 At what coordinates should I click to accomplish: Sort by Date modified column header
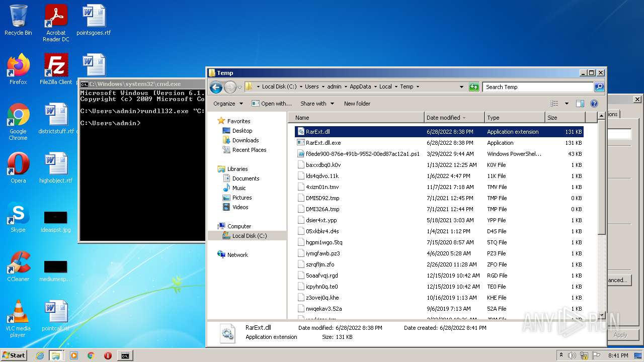(x=455, y=118)
